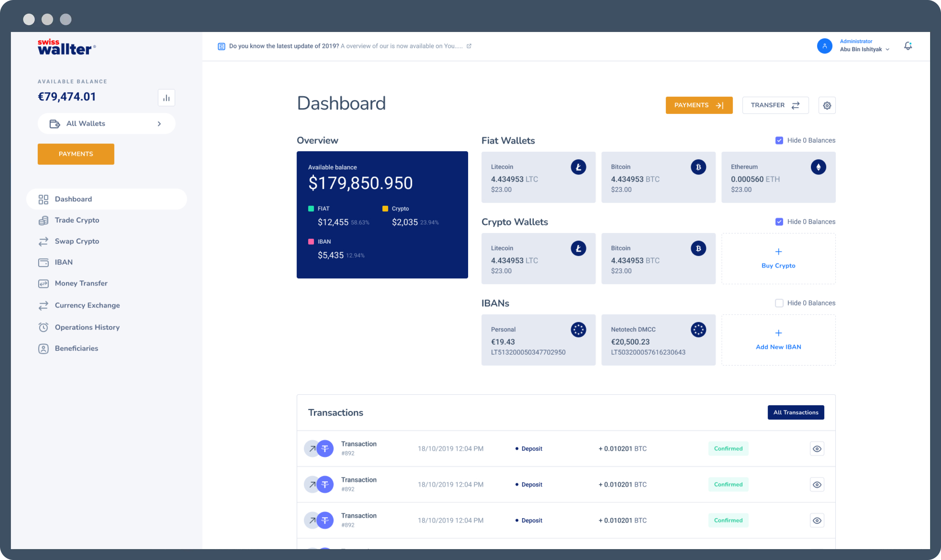Click Tether coin icon in second transaction
This screenshot has height=560, width=941.
325,484
